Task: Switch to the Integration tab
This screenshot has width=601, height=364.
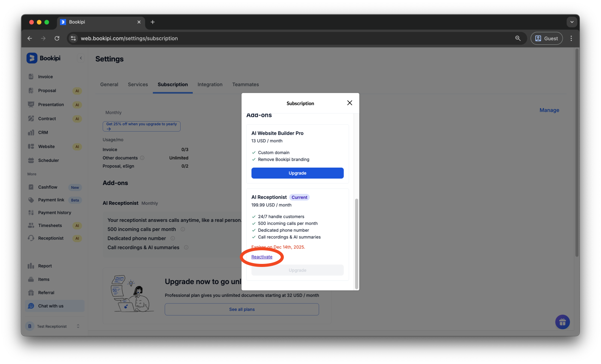Action: point(210,85)
